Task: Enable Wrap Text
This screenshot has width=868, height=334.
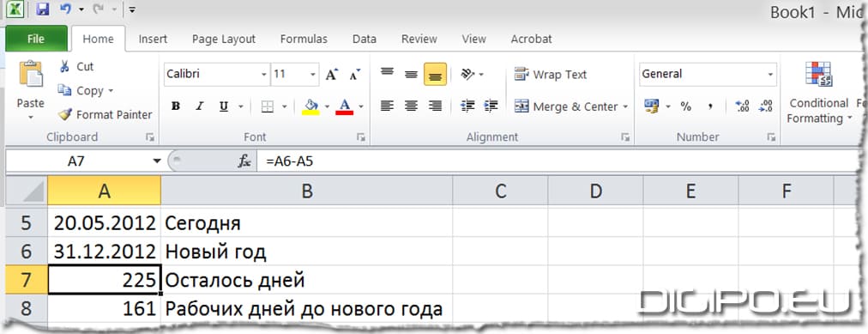Action: point(551,74)
